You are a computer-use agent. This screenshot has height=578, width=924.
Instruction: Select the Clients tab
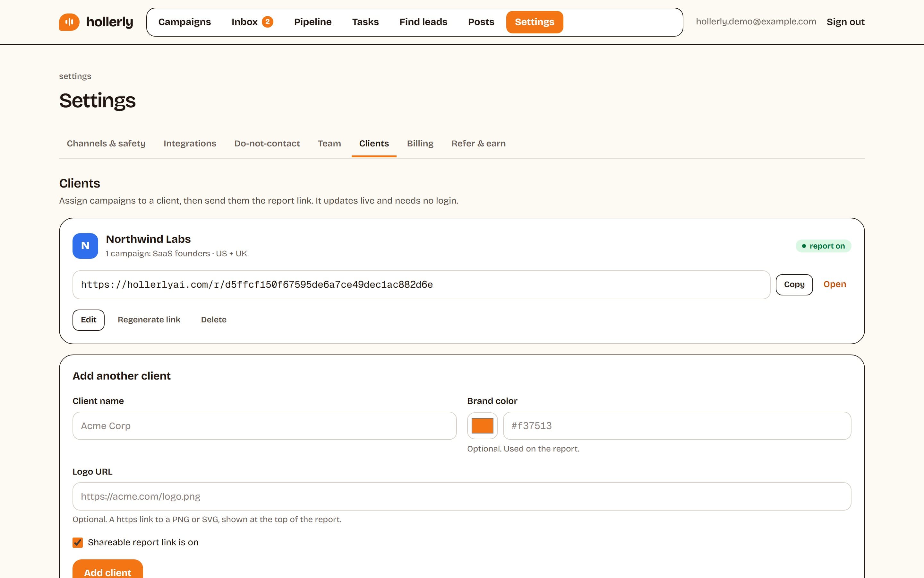coord(374,143)
